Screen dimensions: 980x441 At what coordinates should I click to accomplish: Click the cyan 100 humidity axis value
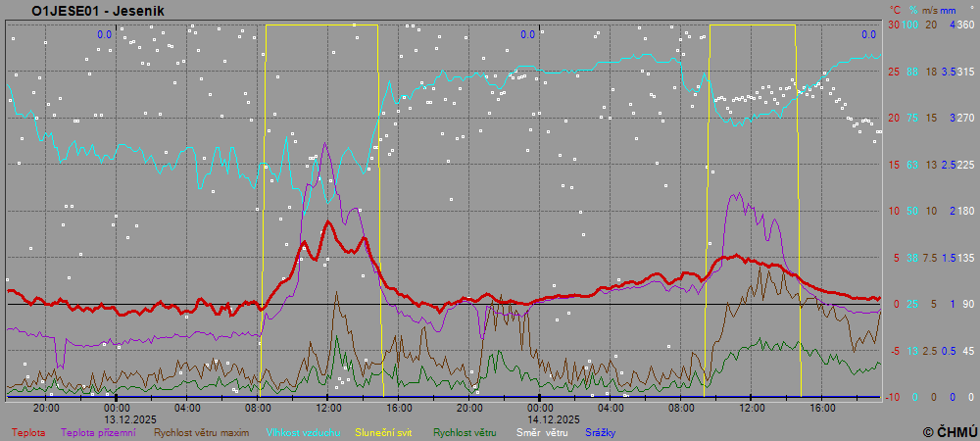point(909,24)
